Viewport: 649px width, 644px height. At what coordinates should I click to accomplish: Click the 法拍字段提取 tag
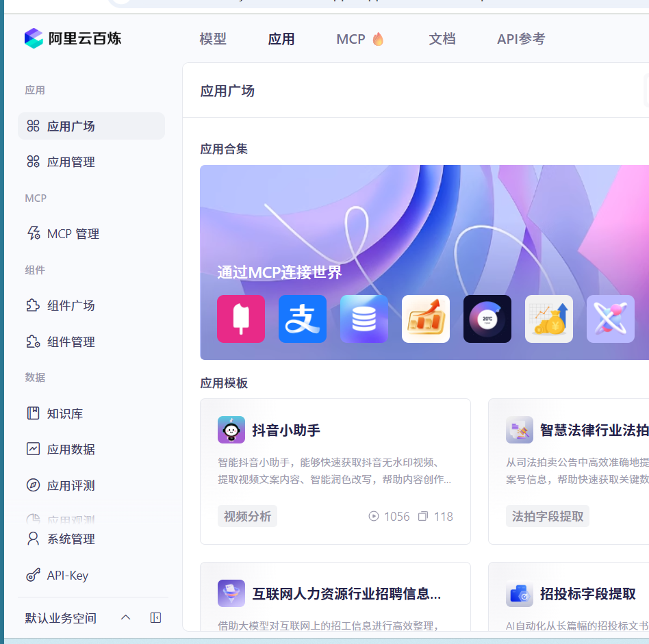pyautogui.click(x=548, y=516)
